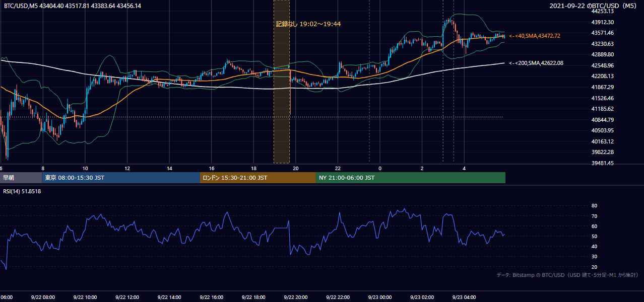Click the 9/23 02:00 time axis label
Screen dimensions: 644x302
[422, 297]
